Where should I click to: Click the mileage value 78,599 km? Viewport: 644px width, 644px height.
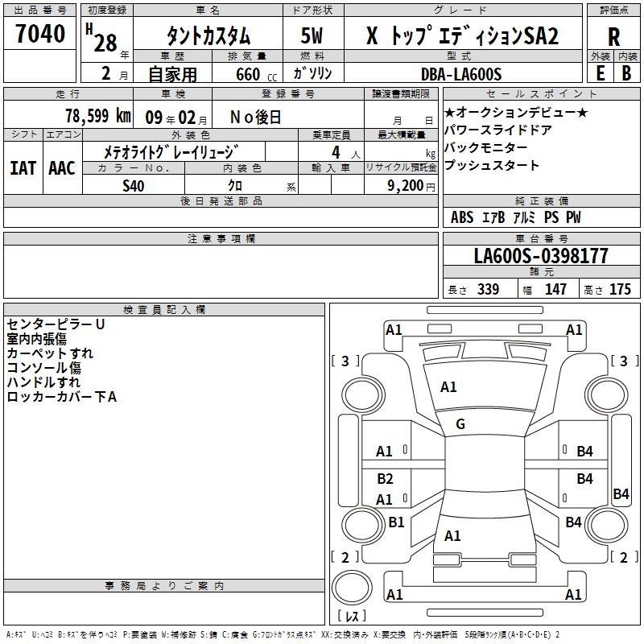click(97, 116)
